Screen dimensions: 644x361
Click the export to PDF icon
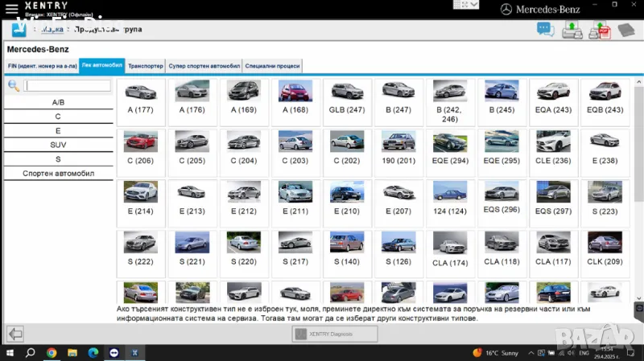pos(599,30)
